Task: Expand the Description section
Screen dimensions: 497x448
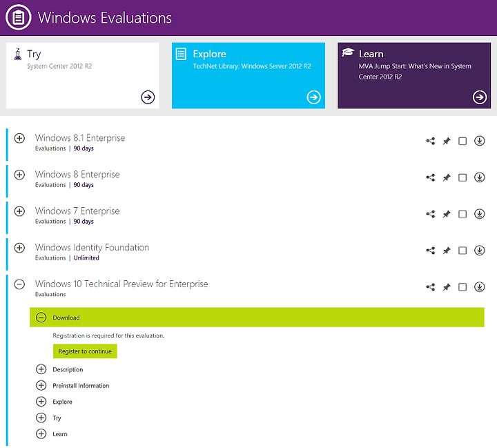Action: click(x=41, y=369)
